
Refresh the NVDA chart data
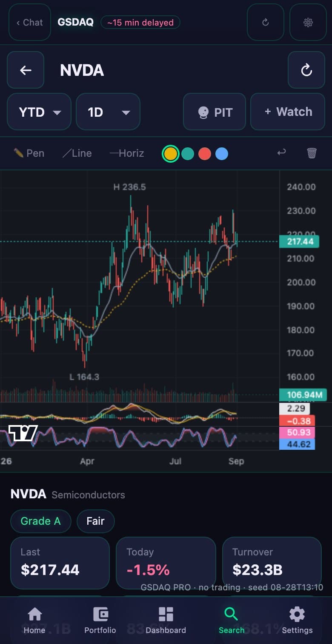point(306,70)
